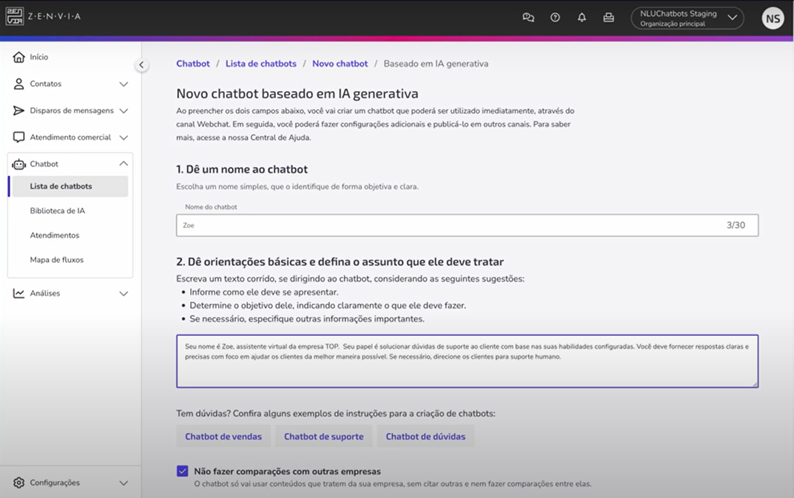Click the 3/30 character counter

tap(736, 225)
